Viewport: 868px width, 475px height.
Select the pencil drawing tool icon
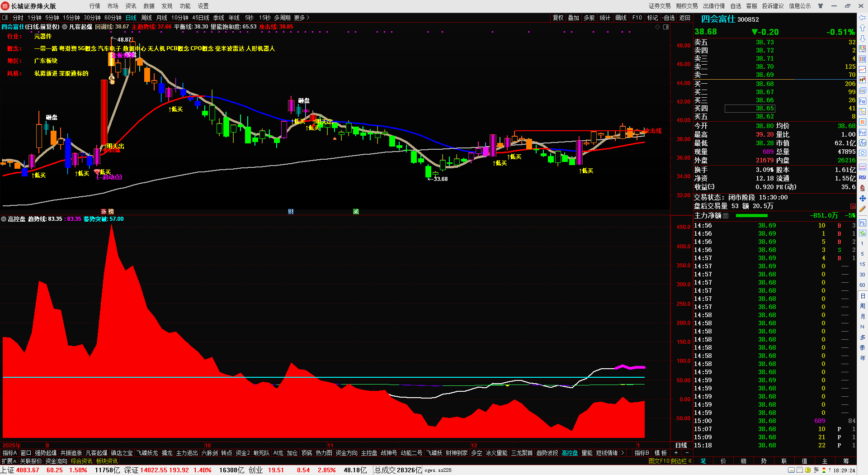click(863, 209)
